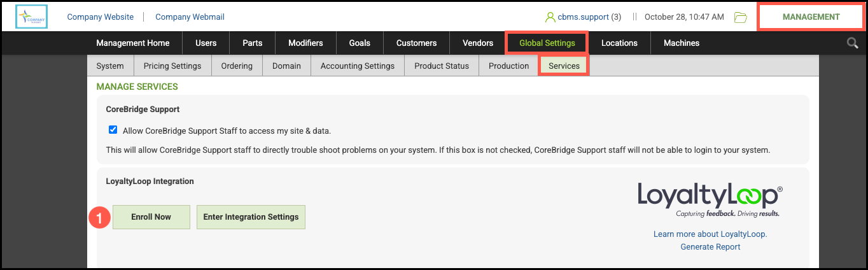This screenshot has width=868, height=270.
Task: Switch to the Domain tab
Action: pos(286,66)
